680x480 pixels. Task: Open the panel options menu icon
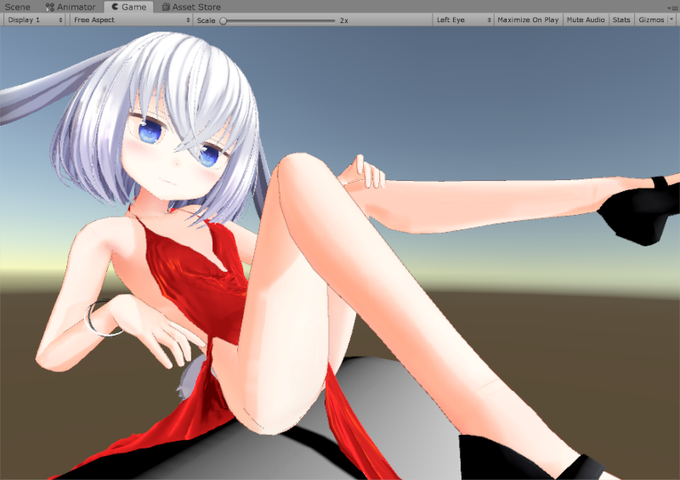pyautogui.click(x=673, y=8)
